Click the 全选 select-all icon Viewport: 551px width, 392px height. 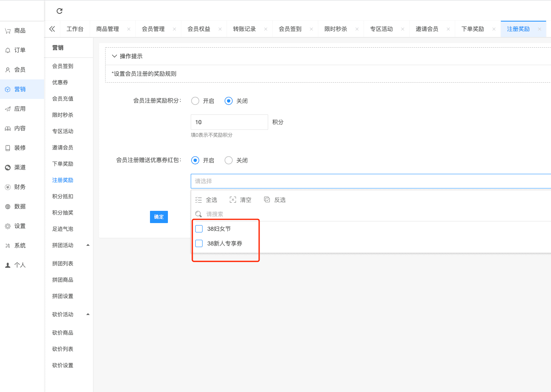198,200
